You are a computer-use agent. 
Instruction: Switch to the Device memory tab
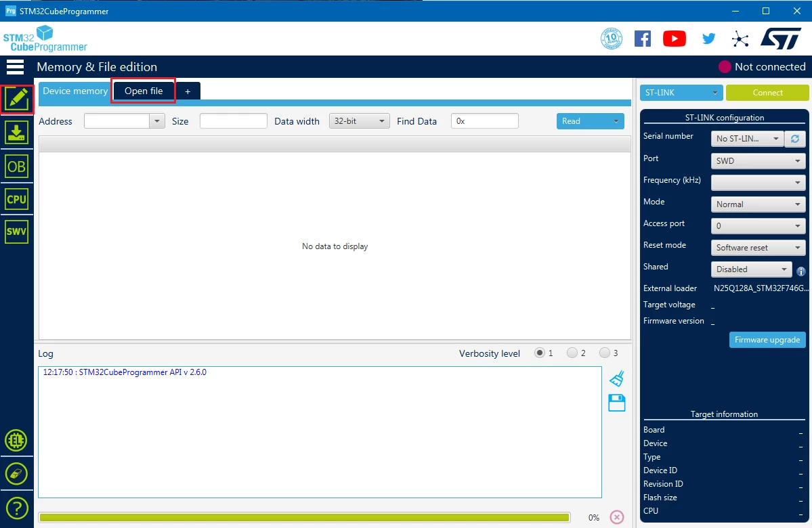pos(75,91)
